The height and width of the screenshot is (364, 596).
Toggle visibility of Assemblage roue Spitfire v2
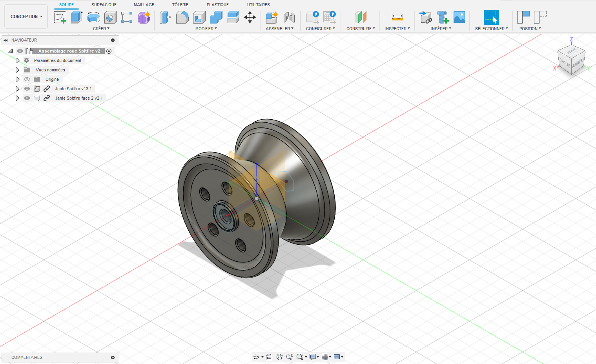click(20, 51)
